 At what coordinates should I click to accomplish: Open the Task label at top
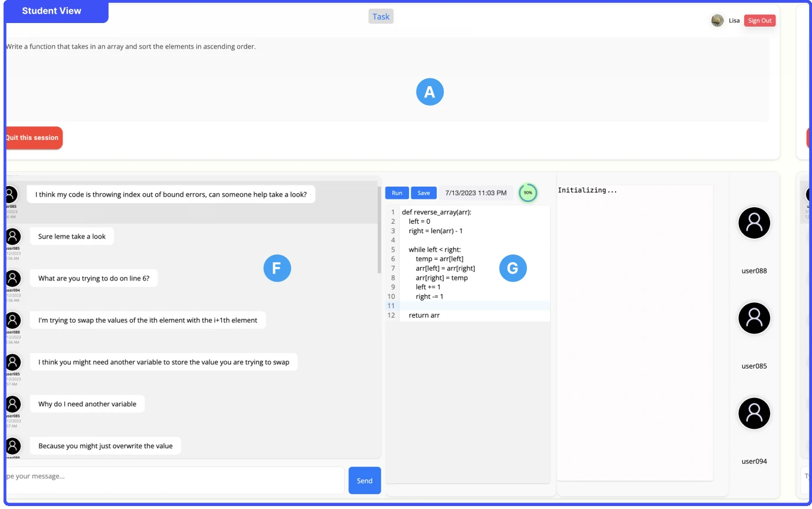[381, 17]
